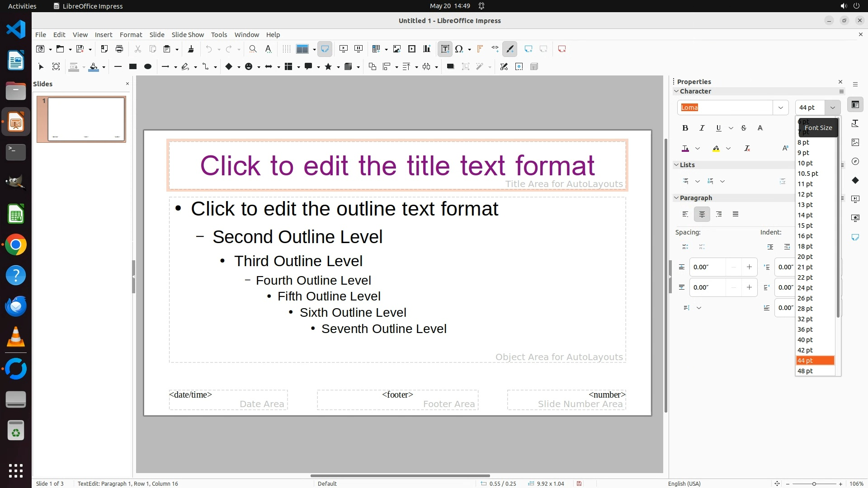
Task: Collapse the Lists section
Action: point(676,165)
